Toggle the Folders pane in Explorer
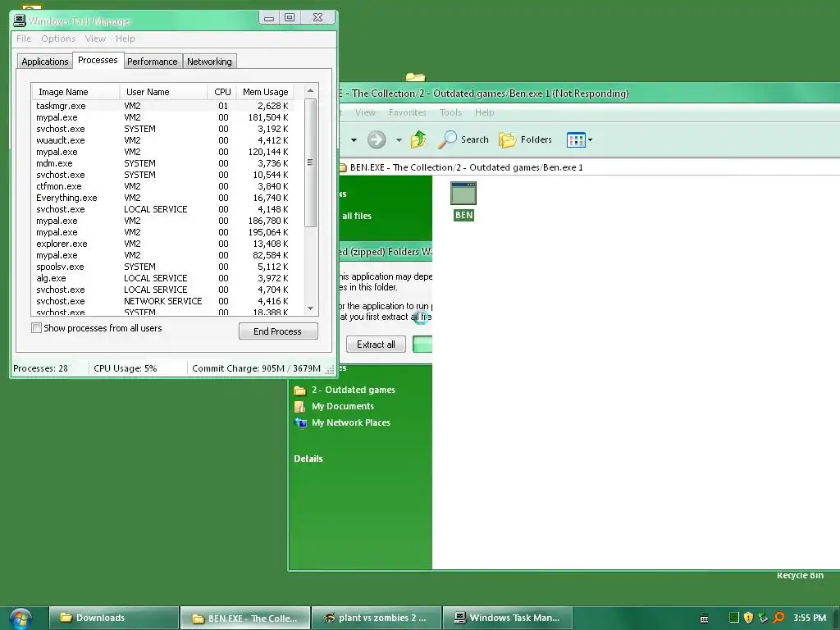The height and width of the screenshot is (630, 840). (525, 139)
